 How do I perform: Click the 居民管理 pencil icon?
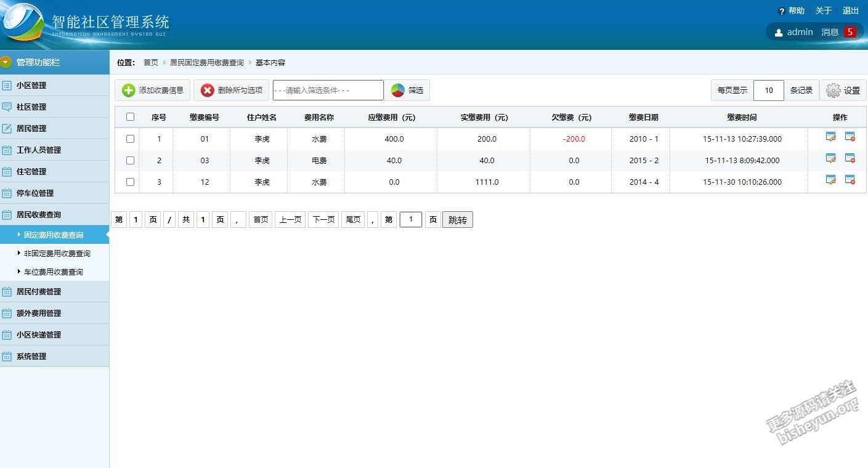[x=7, y=128]
